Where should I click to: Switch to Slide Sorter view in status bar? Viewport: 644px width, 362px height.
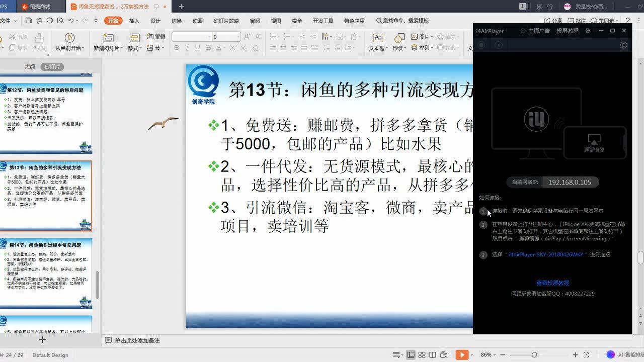pos(422,354)
